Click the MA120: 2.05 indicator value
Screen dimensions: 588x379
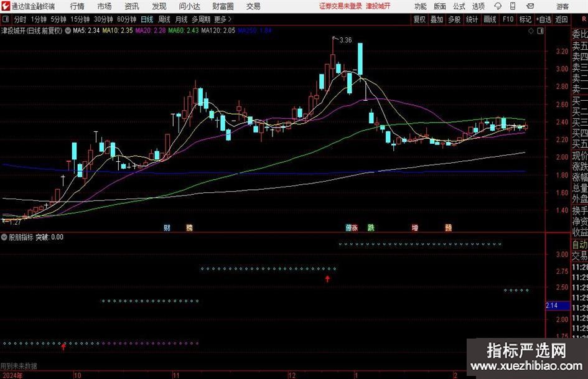click(218, 30)
